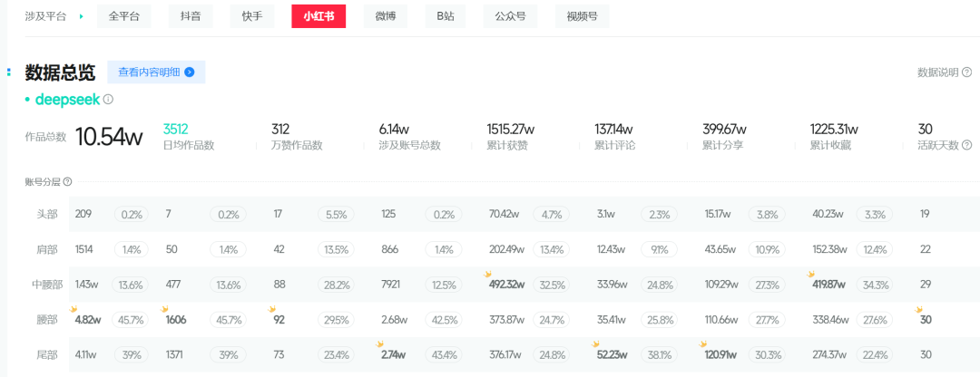Click the 查看内容明细 button
Viewport: 980px width, 377px height.
pyautogui.click(x=156, y=72)
